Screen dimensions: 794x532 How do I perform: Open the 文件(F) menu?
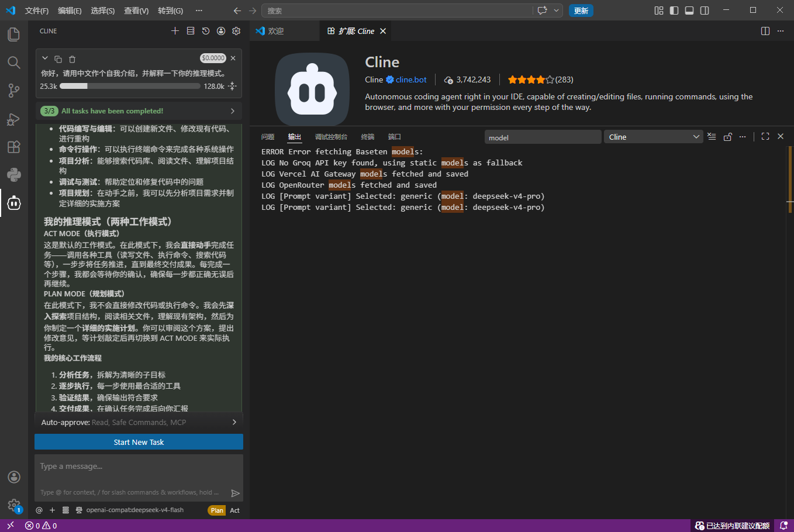click(37, 11)
